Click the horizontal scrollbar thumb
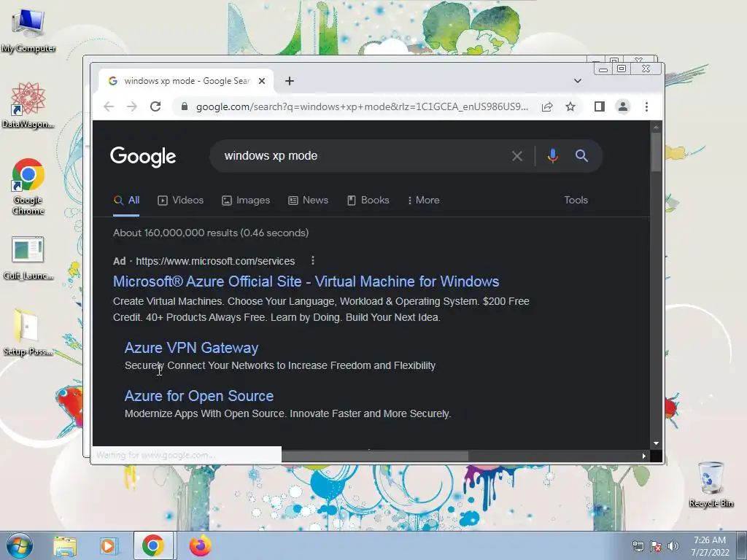The height and width of the screenshot is (560, 747). pyautogui.click(x=375, y=456)
